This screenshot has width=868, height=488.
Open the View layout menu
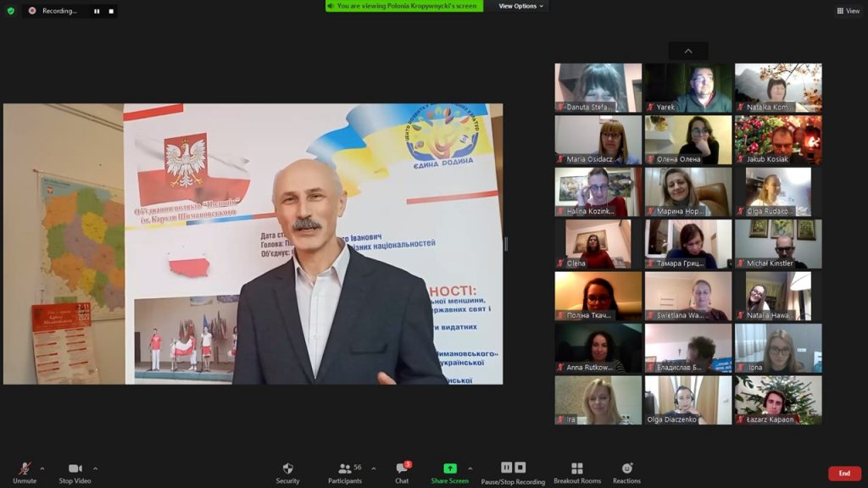848,11
